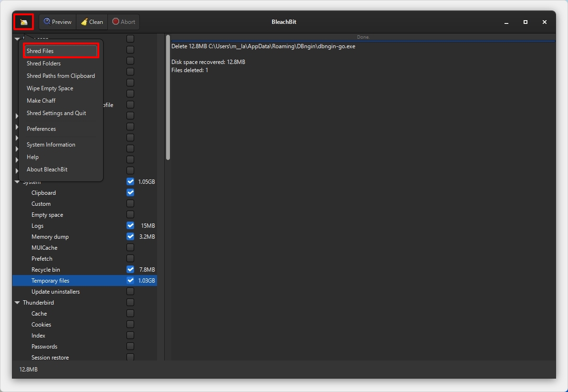Click the 15MB Logs size value
This screenshot has width=568, height=392.
[x=148, y=226]
